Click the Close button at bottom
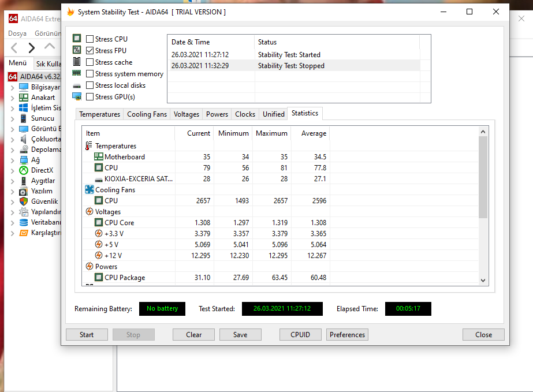The height and width of the screenshot is (392, 533). pos(483,334)
